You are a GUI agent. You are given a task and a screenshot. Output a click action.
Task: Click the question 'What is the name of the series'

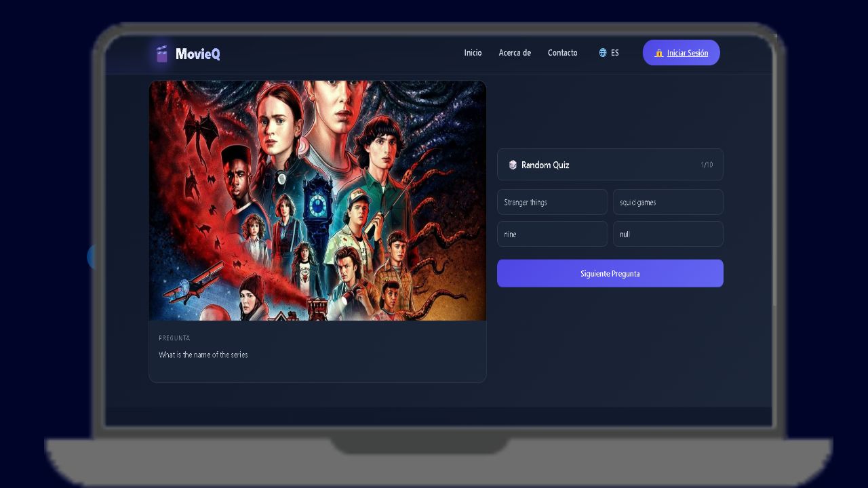[x=203, y=354]
